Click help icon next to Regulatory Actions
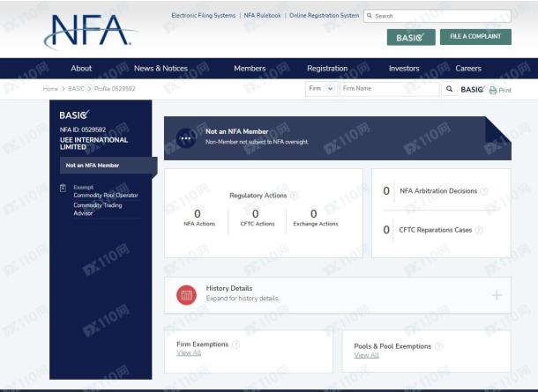This screenshot has height=392, width=538. coord(294,196)
